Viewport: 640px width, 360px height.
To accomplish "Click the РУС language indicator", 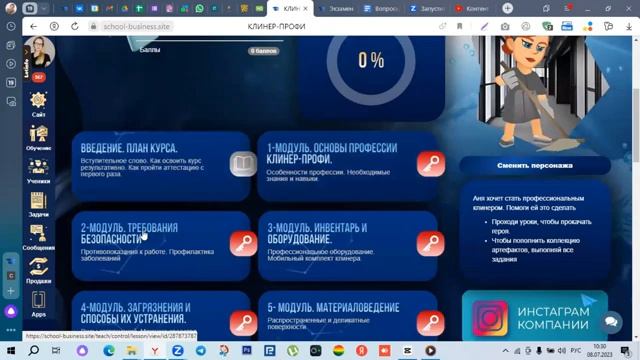I will point(576,351).
